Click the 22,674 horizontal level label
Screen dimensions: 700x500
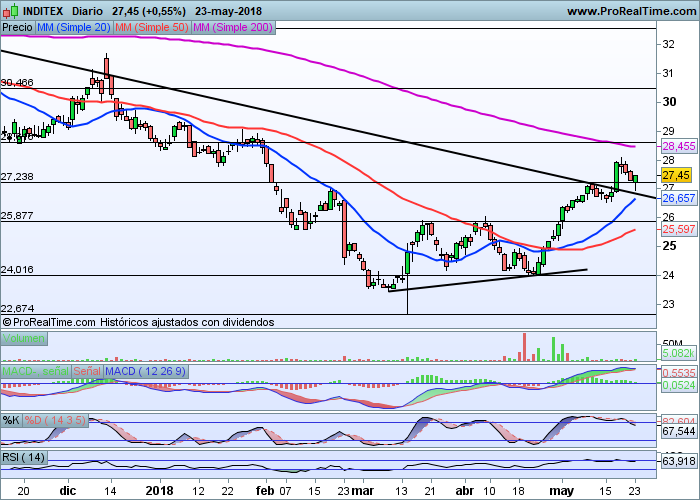[x=17, y=308]
